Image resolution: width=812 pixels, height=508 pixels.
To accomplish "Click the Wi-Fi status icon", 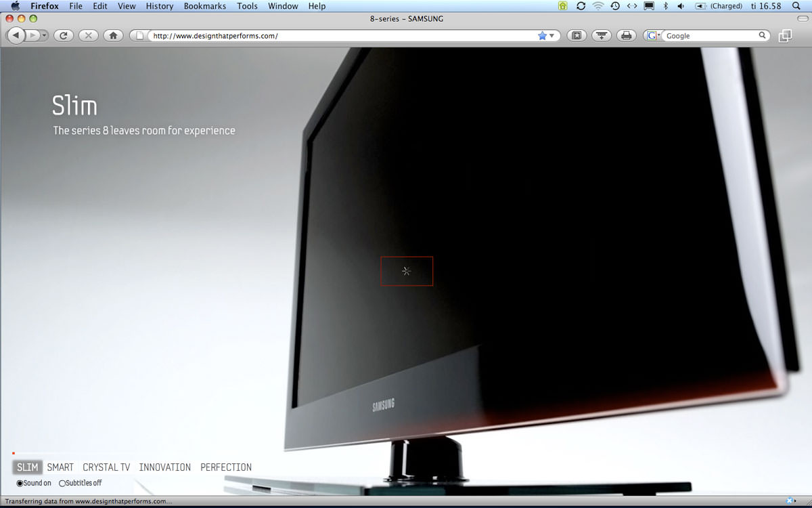I will [597, 6].
